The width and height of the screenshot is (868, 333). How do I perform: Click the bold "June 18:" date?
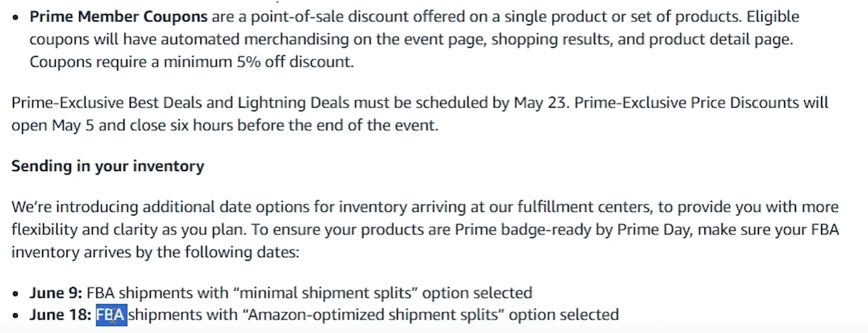[x=60, y=314]
